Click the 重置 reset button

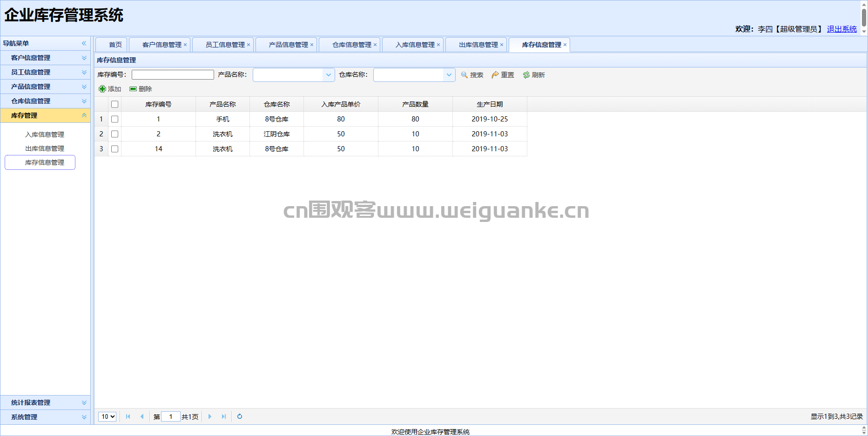coord(503,75)
